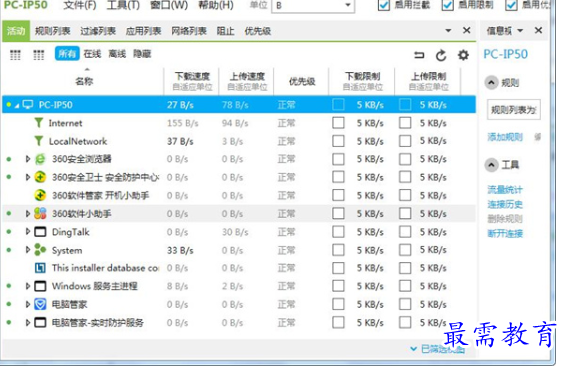Switch to the 过滤列表 tab
The height and width of the screenshot is (366, 565).
tap(98, 31)
